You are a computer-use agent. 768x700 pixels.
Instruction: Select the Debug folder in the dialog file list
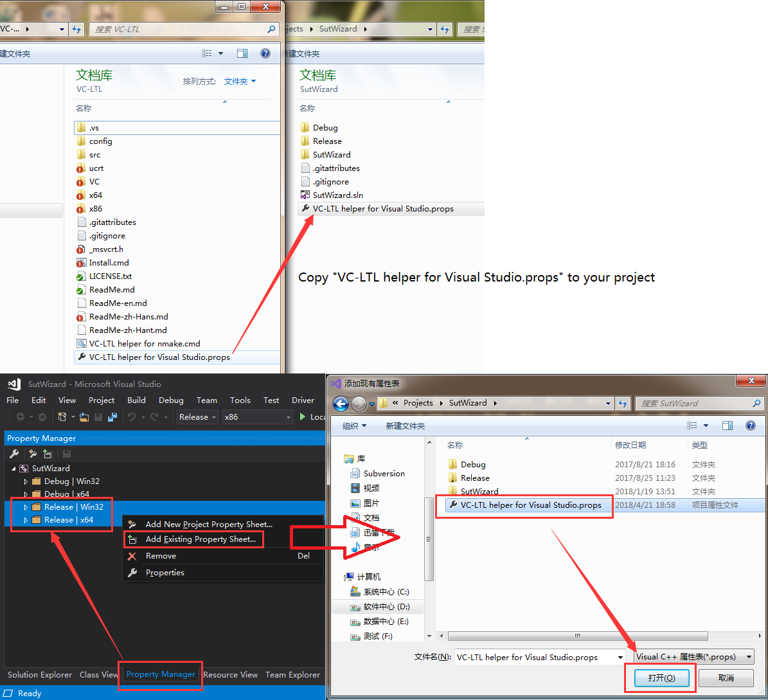tap(473, 464)
